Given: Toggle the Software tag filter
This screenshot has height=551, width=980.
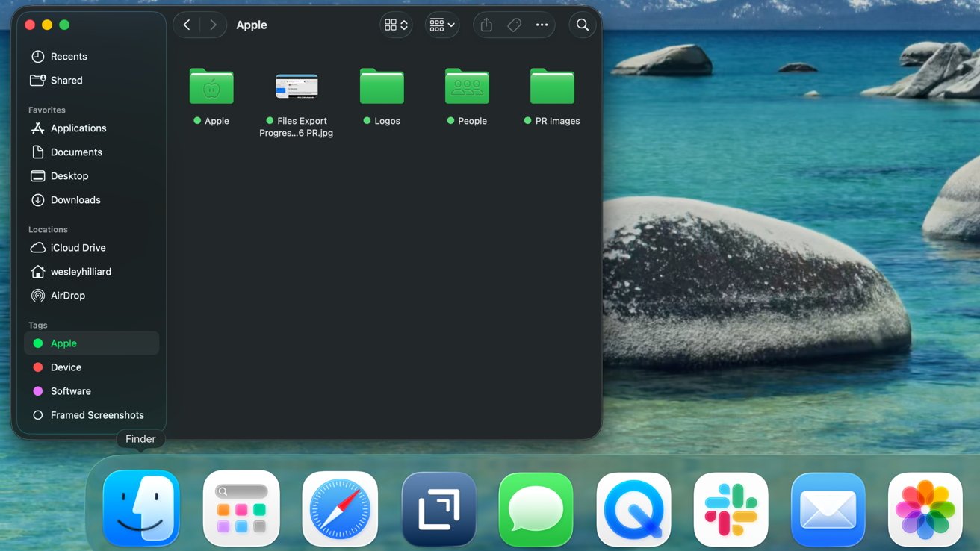Looking at the screenshot, I should 71,390.
